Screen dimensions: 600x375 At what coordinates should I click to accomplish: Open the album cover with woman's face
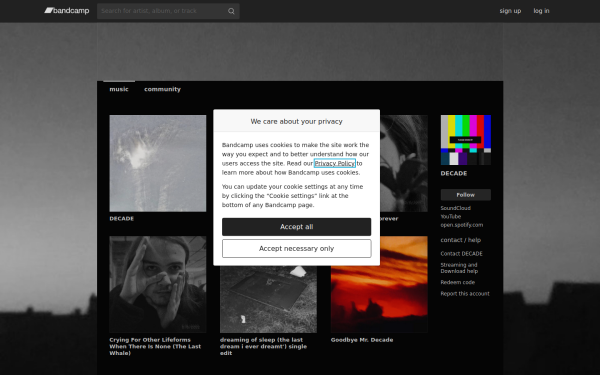(404, 163)
